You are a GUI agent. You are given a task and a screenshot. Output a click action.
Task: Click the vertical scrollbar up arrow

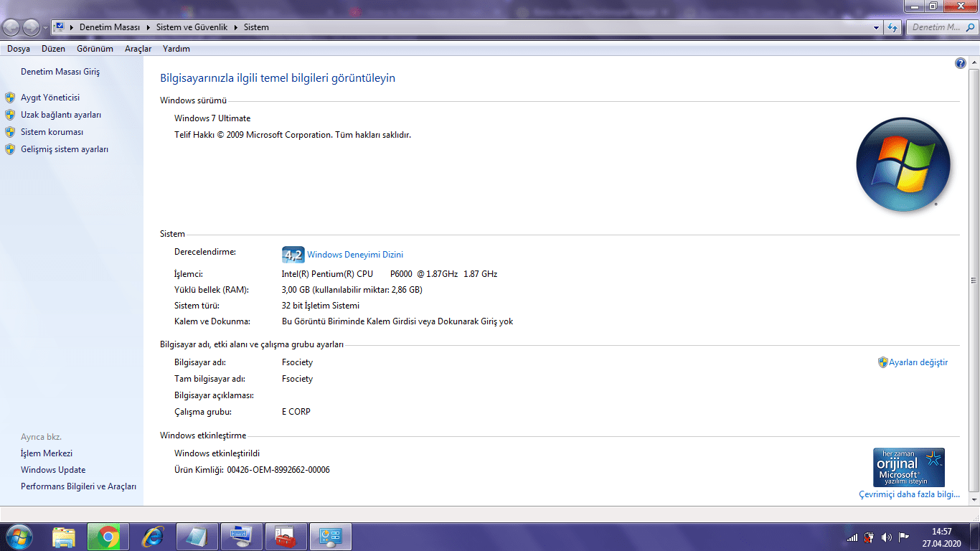(974, 63)
